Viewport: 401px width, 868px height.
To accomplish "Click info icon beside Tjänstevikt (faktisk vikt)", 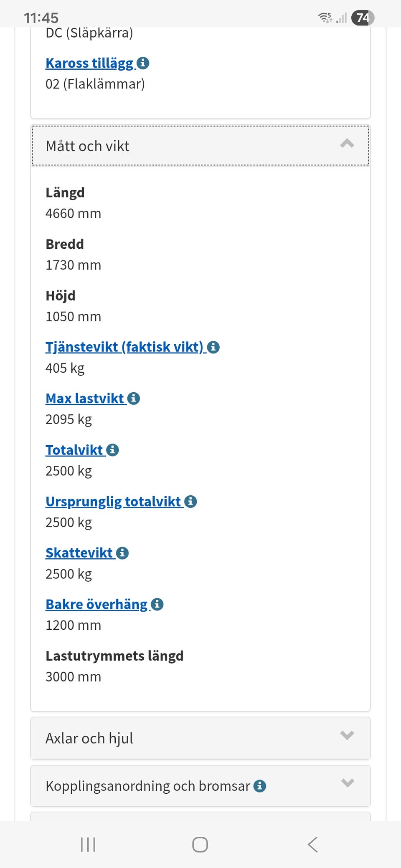I will click(x=213, y=347).
